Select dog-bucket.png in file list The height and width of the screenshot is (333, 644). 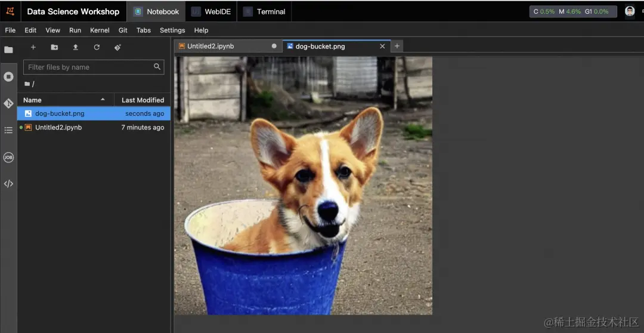[x=94, y=113]
